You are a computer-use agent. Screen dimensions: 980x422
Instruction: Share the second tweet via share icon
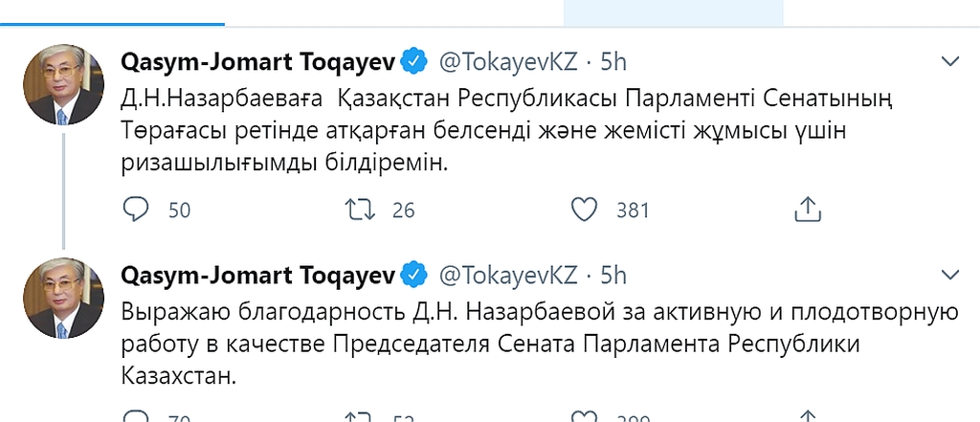807,417
